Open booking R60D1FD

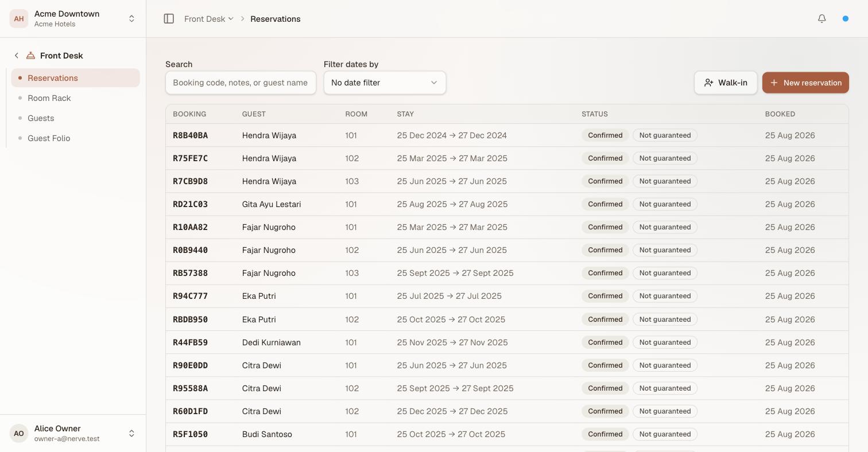[190, 411]
